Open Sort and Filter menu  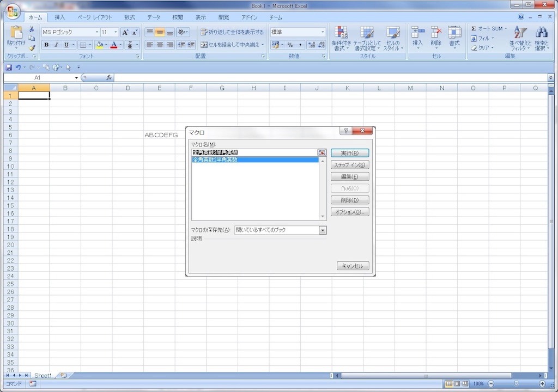tap(520, 39)
